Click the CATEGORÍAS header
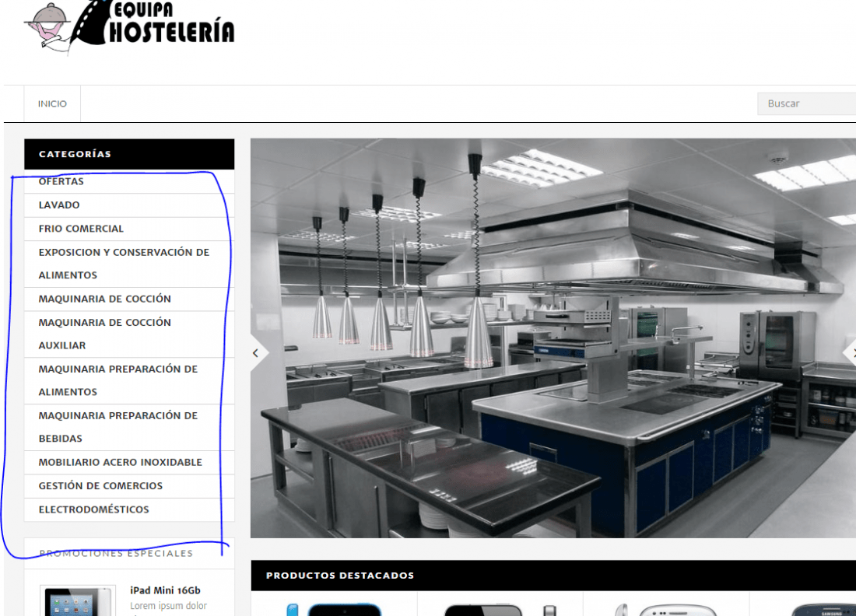Screen dimensions: 856x616 (x=129, y=154)
